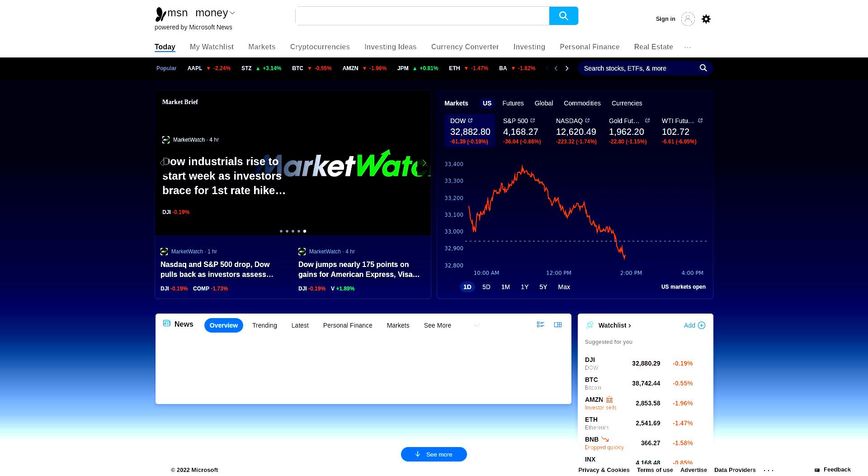This screenshot has height=476, width=868.
Task: Select the first carousel dot
Action: point(281,231)
